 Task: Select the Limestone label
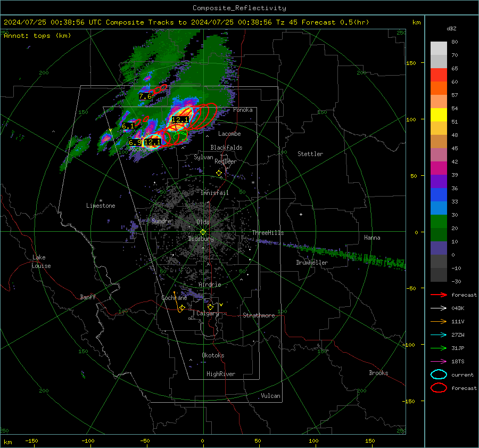(x=101, y=206)
